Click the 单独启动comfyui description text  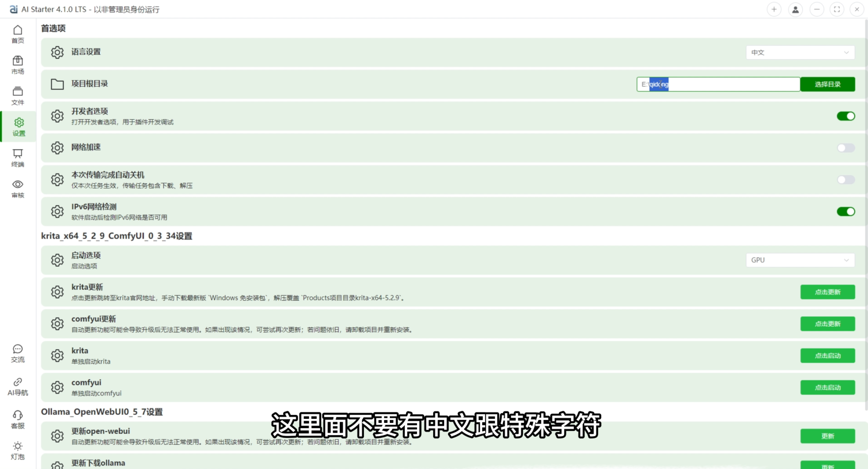(96, 394)
